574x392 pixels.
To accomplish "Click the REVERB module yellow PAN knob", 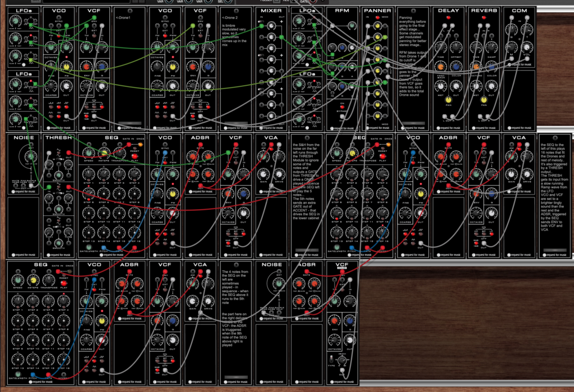I will (484, 100).
